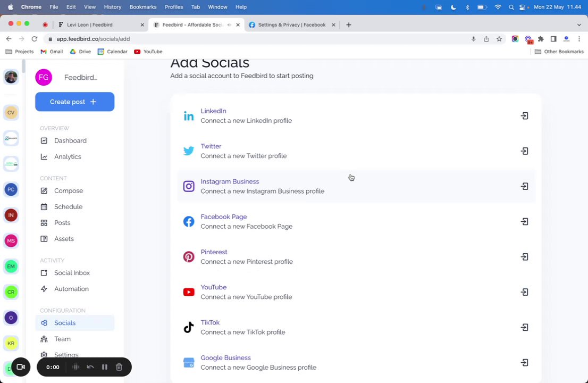Click connect arrow icon for Pinterest row
This screenshot has width=588, height=383.
(525, 257)
